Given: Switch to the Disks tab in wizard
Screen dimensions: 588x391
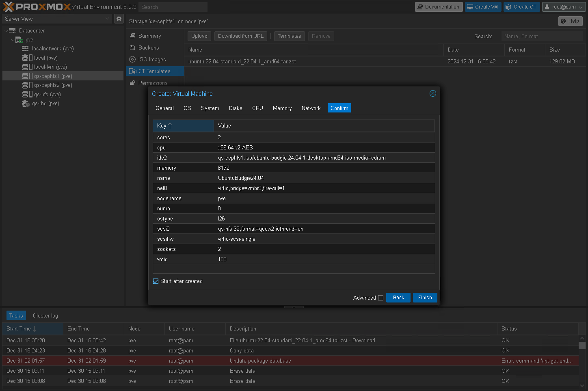Looking at the screenshot, I should coord(236,108).
